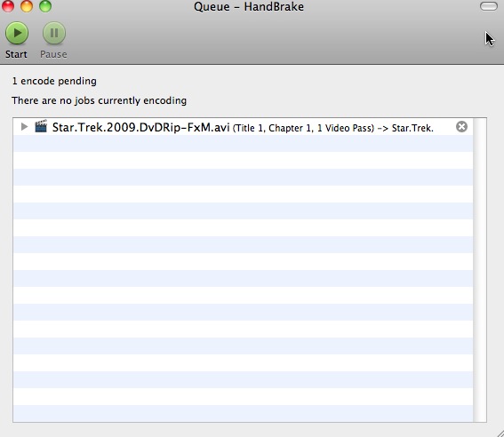Screen dimensions: 504x437
Task: Click the clapperboard icon of the queued movie
Action: [x=41, y=126]
